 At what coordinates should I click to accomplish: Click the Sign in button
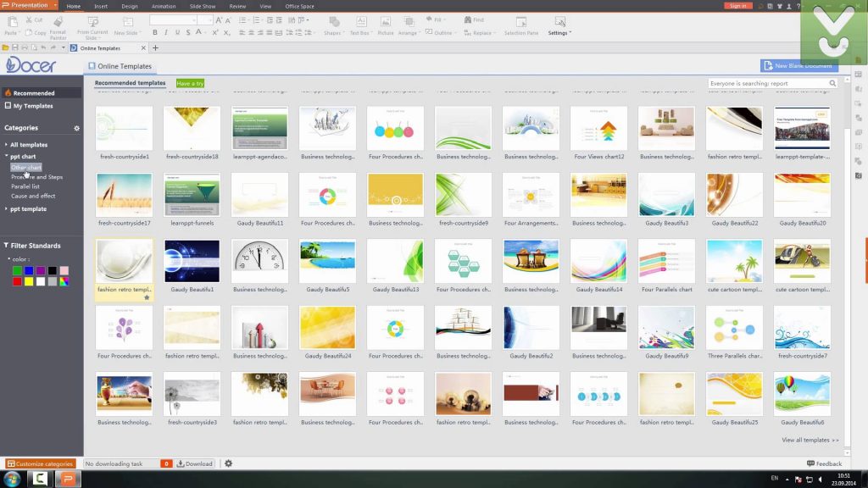tap(738, 6)
